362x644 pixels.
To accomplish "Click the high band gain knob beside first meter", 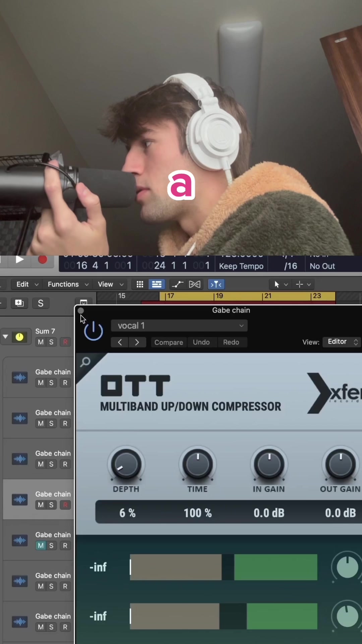I will [347, 567].
